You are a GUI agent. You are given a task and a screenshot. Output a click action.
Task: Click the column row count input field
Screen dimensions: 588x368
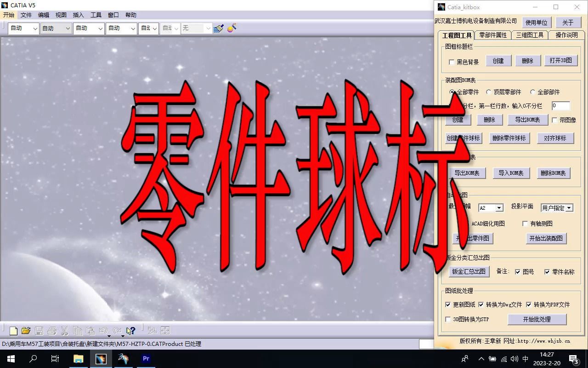tap(561, 106)
